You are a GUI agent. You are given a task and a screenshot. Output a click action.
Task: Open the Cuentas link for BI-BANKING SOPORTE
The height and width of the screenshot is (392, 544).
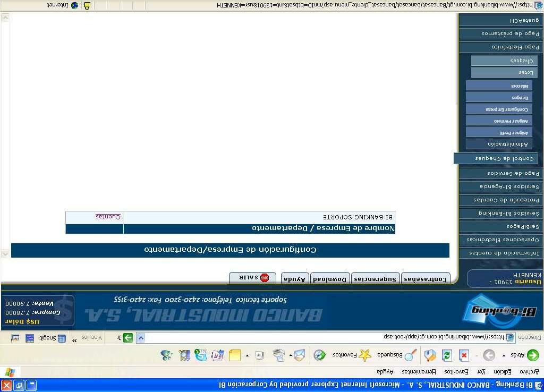click(x=108, y=217)
